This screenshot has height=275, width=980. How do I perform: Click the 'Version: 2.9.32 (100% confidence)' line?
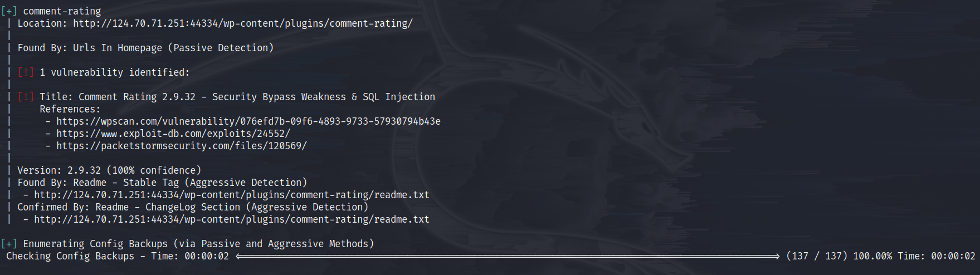click(109, 170)
